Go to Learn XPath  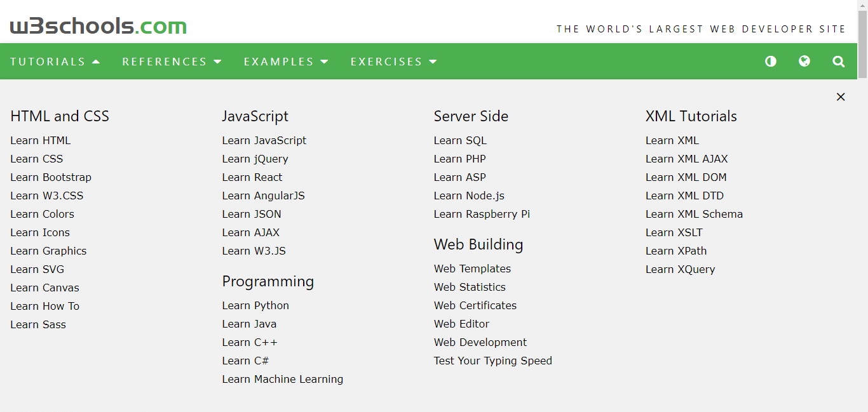(x=676, y=251)
